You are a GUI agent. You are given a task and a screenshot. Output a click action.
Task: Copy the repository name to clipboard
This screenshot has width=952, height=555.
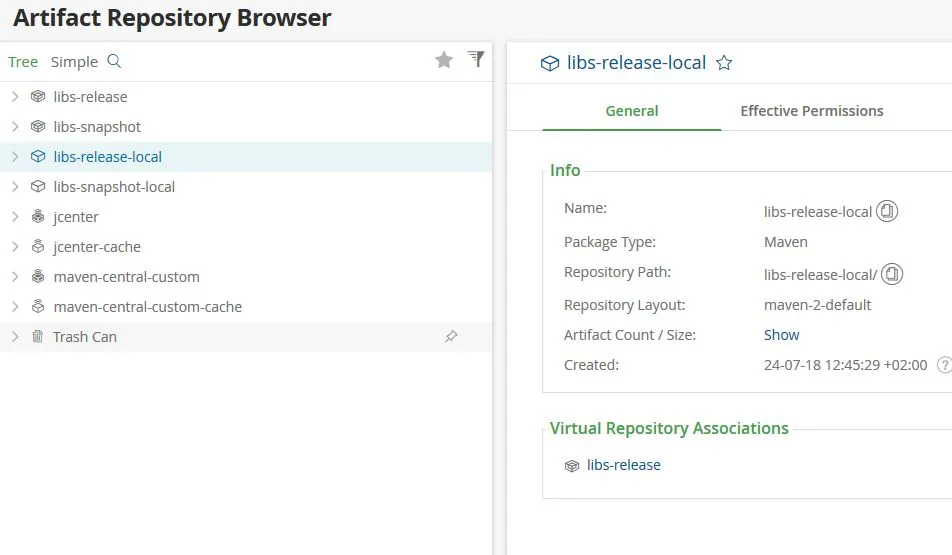pos(886,211)
